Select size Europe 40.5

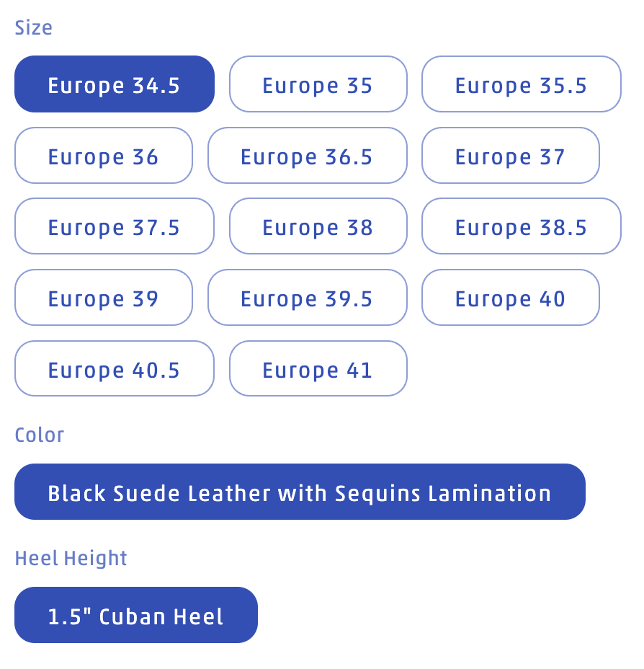coord(114,369)
